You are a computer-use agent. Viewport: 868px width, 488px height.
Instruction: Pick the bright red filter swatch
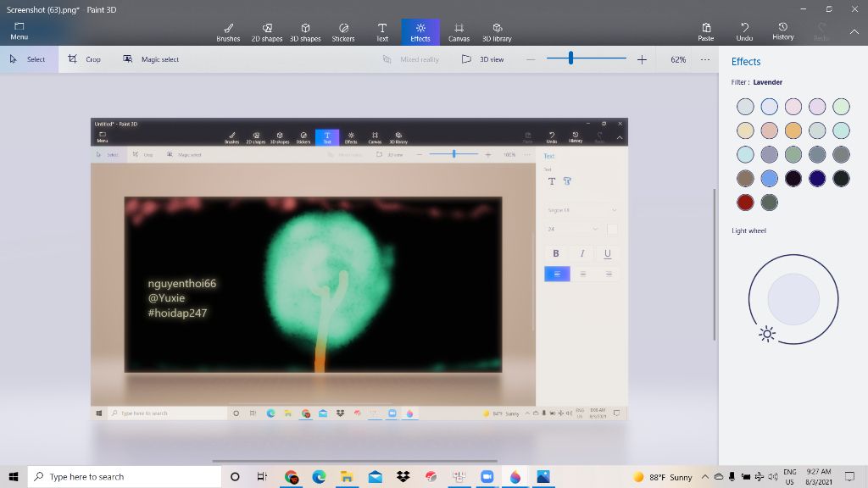[x=745, y=202]
